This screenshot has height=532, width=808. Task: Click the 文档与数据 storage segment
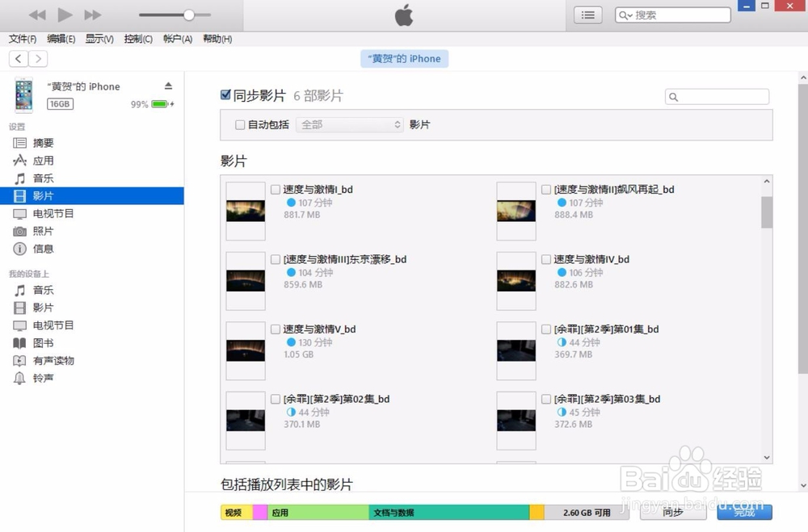[x=448, y=513]
